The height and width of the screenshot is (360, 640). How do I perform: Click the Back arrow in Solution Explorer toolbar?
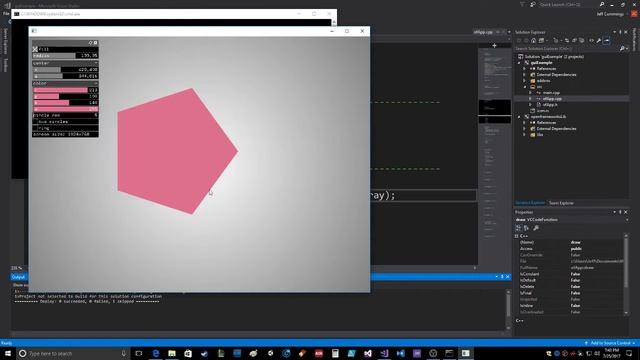(519, 40)
